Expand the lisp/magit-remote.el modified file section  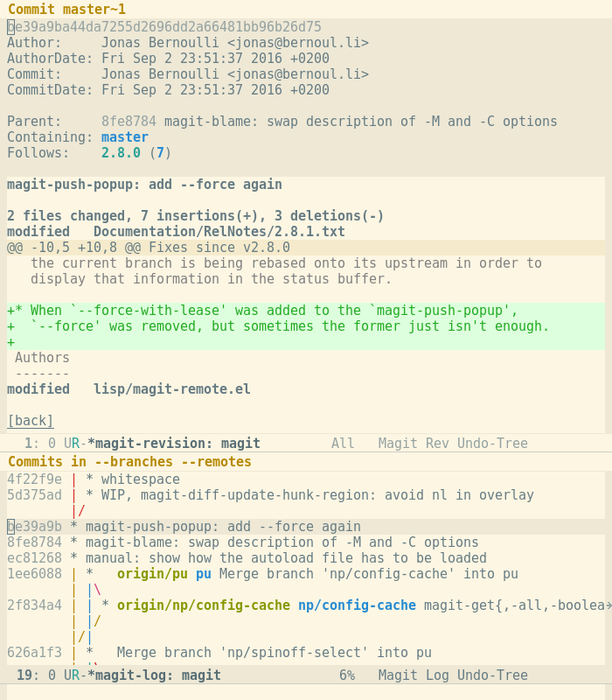coord(129,388)
